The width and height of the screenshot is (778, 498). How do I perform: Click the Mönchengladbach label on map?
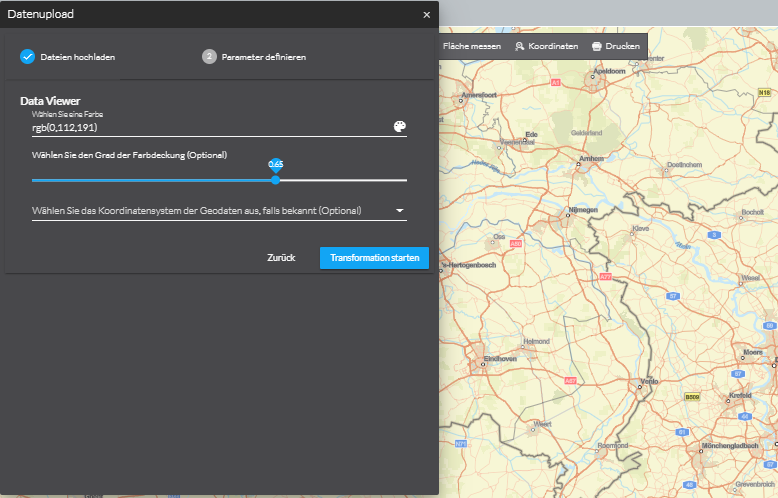click(730, 445)
